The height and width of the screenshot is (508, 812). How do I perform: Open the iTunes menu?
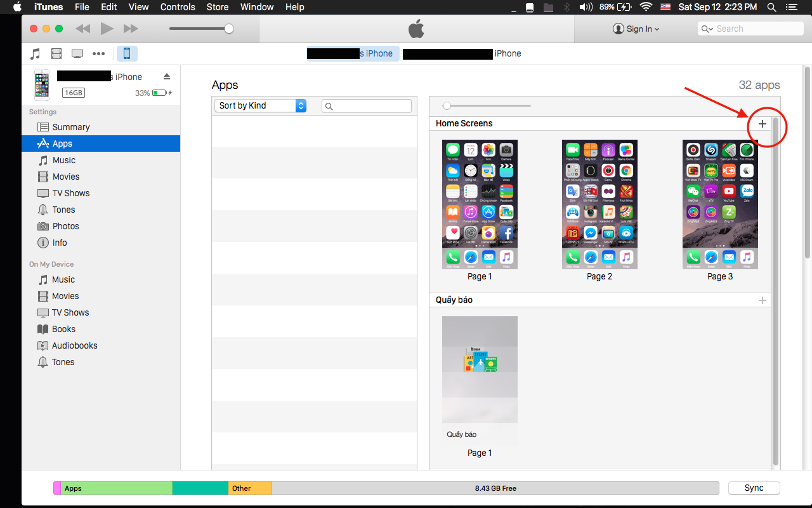point(48,7)
